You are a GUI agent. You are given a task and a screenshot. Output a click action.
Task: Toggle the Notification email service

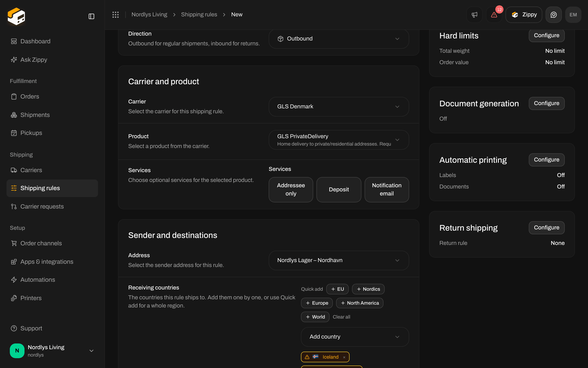pyautogui.click(x=386, y=190)
